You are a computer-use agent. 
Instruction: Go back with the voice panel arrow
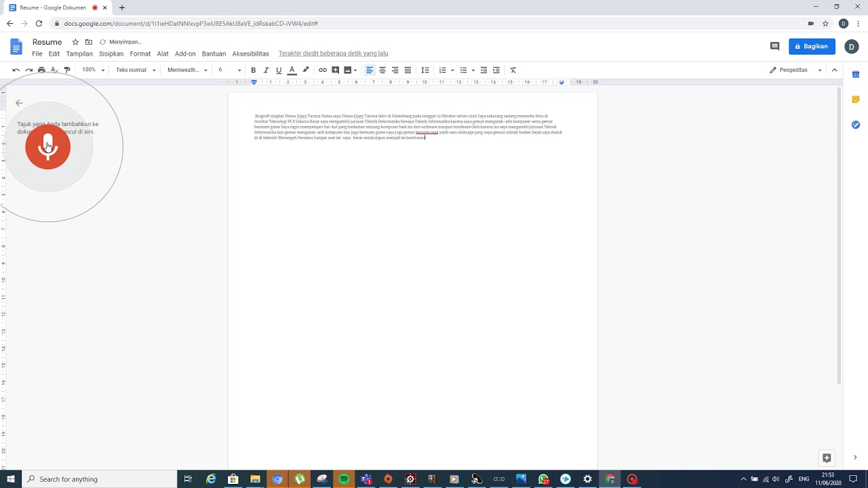(x=19, y=103)
